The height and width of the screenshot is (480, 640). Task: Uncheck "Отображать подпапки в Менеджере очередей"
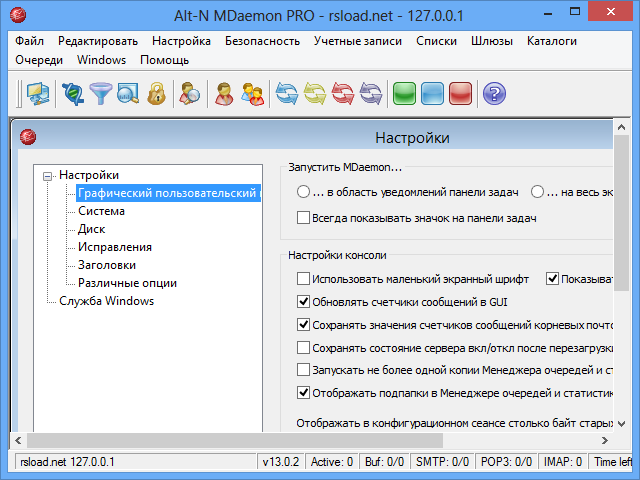click(303, 393)
